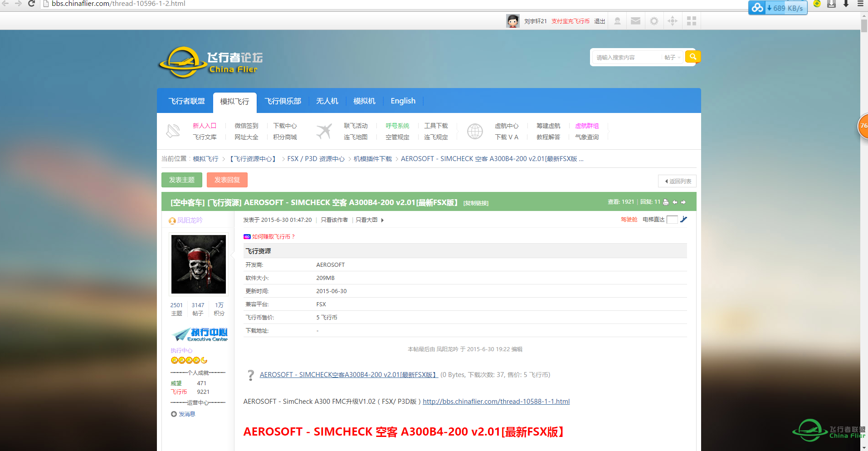Click 支付宝充飞行币 link
The width and height of the screenshot is (868, 451).
point(571,21)
